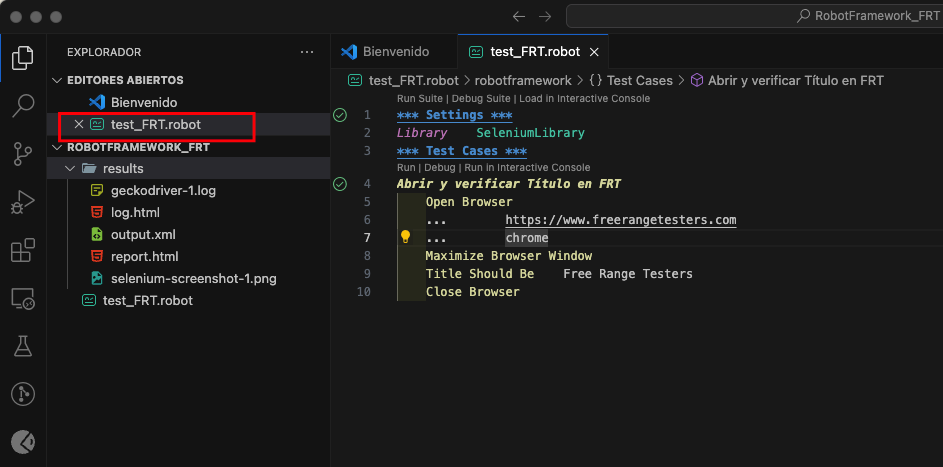Click Debug Suite code lens link
The height and width of the screenshot is (467, 943).
tap(481, 99)
